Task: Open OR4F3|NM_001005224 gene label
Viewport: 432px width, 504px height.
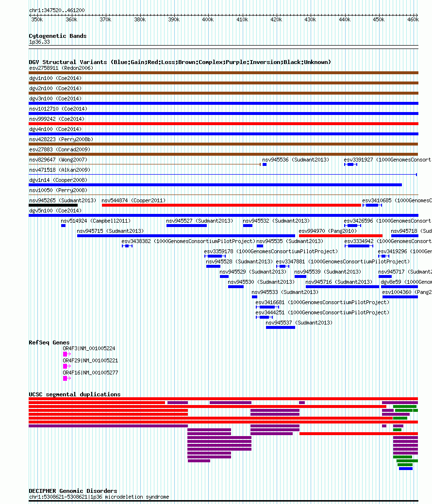Action: 89,348
